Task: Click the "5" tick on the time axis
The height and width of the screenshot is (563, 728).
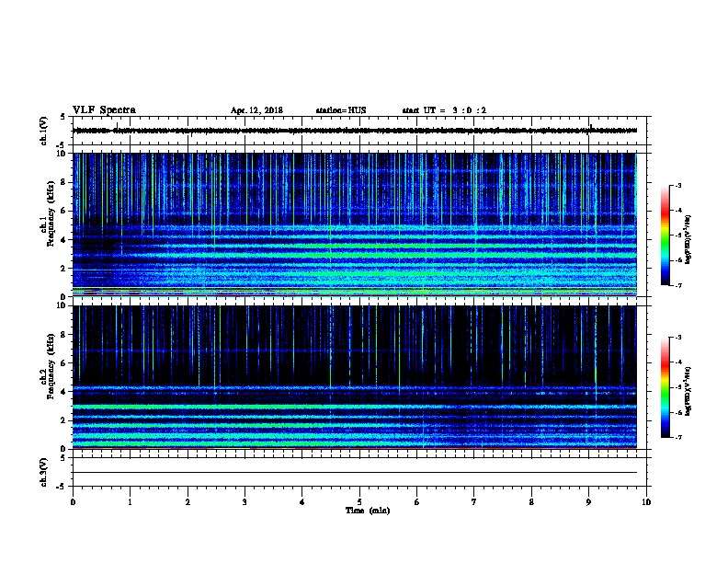Action: [x=359, y=502]
